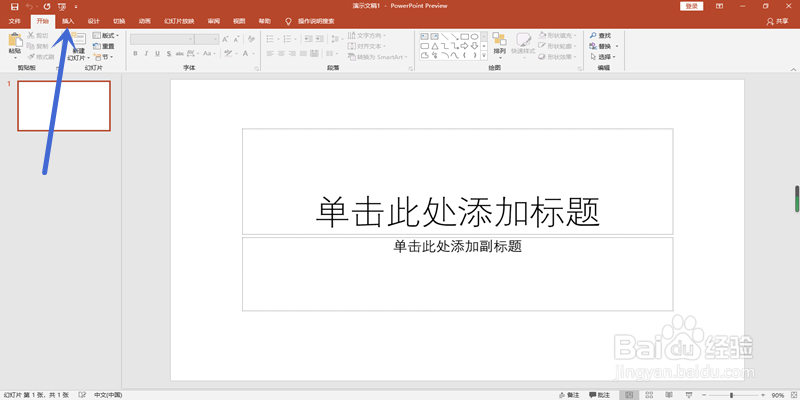Screen dimensions: 800x400
Task: Select the triangle shape in shapes gallery
Action: coord(435,46)
